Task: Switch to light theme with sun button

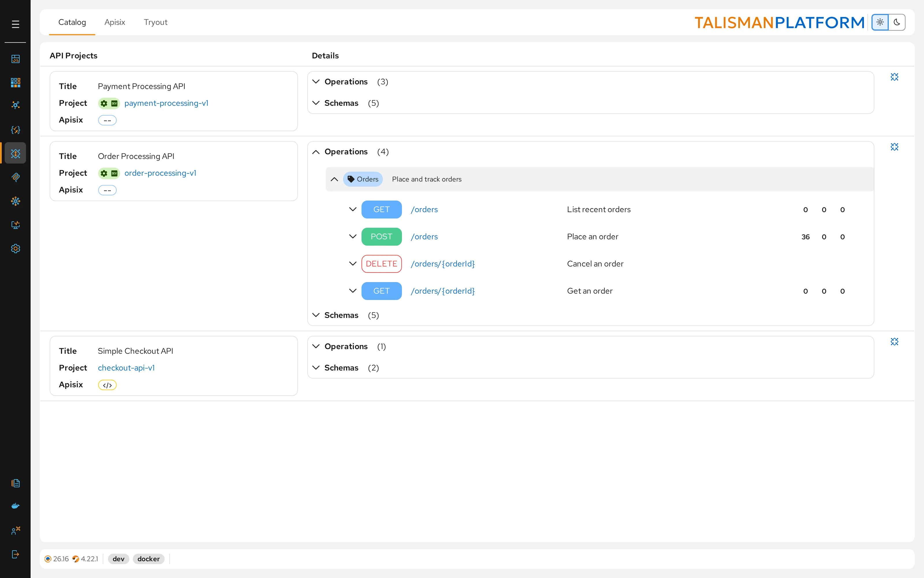Action: [x=880, y=22]
